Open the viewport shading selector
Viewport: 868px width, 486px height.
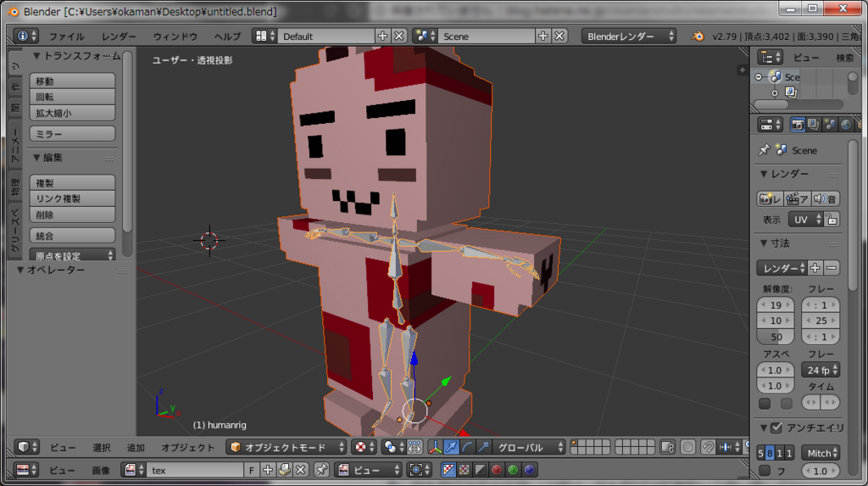pyautogui.click(x=366, y=447)
